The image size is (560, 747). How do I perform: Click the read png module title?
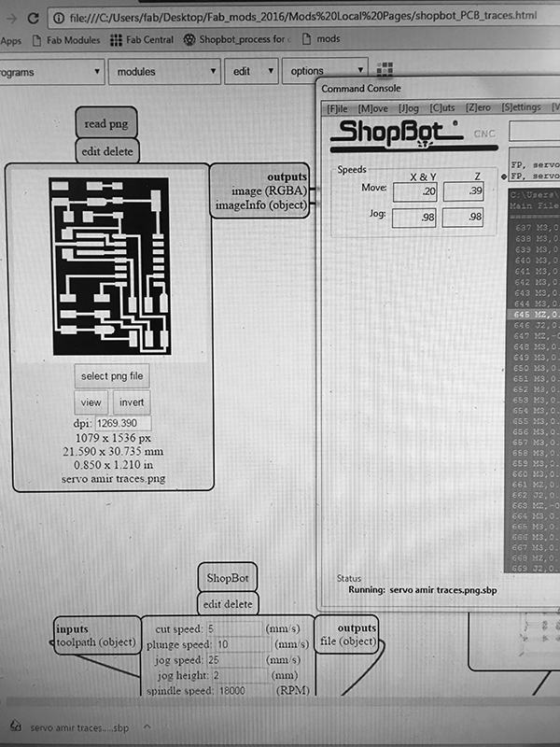106,123
